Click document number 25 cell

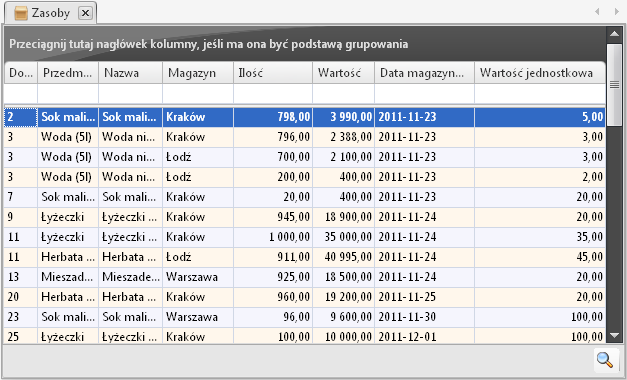pyautogui.click(x=21, y=336)
